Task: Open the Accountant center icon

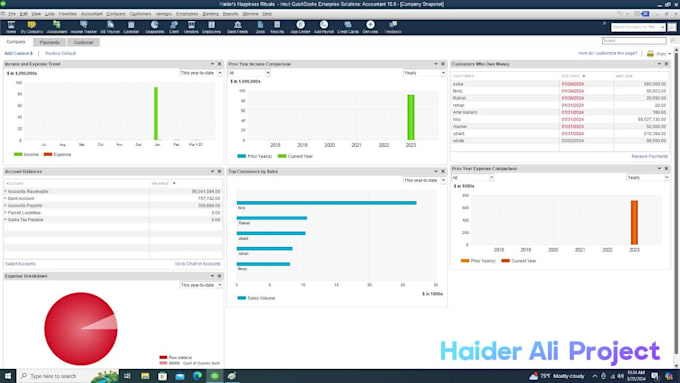Action: [x=57, y=27]
